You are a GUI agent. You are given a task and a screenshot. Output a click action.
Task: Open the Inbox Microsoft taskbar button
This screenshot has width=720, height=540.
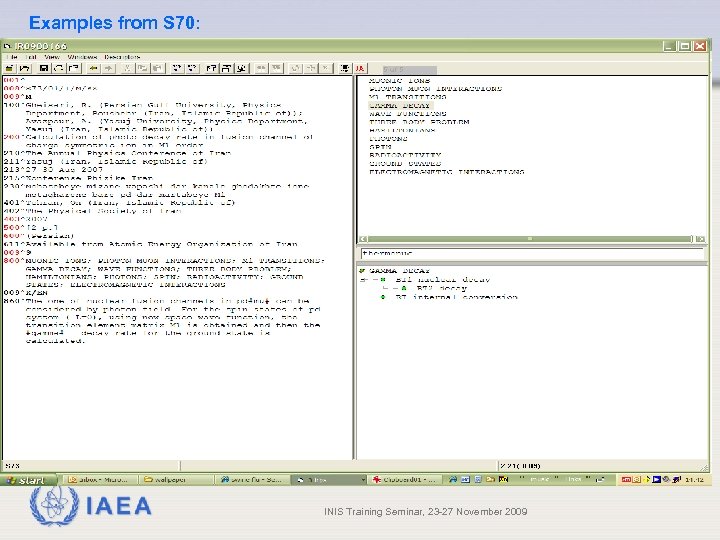coord(100,480)
